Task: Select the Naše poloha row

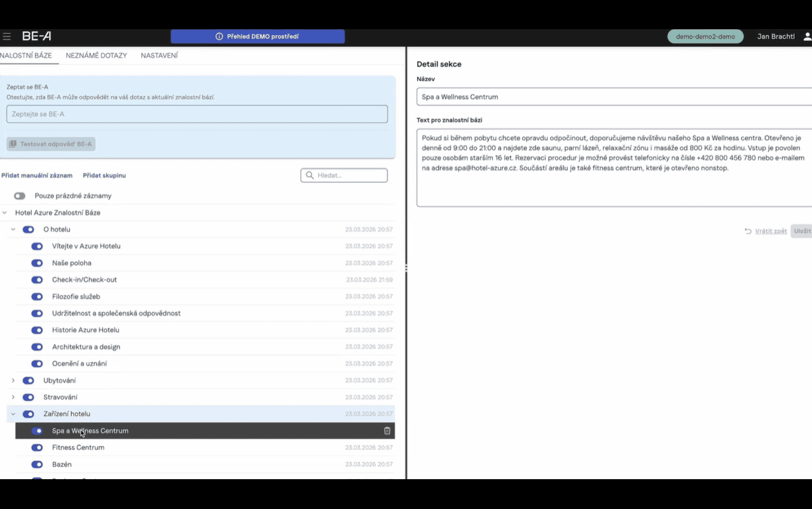Action: 205,263
